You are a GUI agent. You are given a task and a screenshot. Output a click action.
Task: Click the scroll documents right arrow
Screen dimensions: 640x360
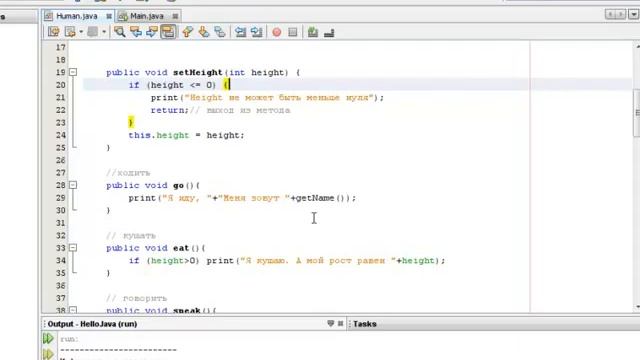tap(621, 14)
